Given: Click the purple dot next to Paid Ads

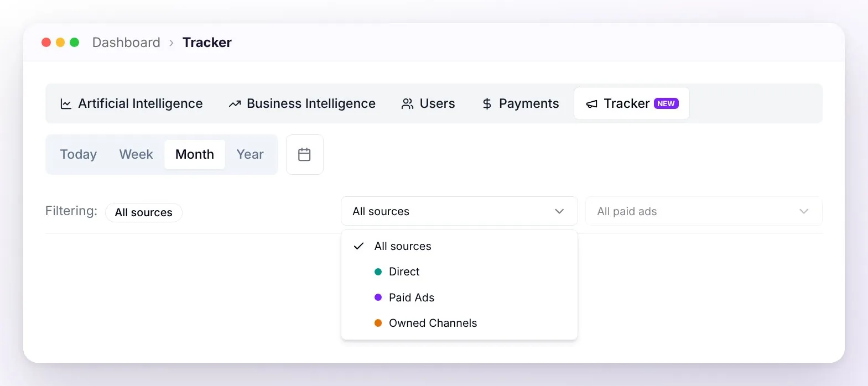Looking at the screenshot, I should [378, 298].
